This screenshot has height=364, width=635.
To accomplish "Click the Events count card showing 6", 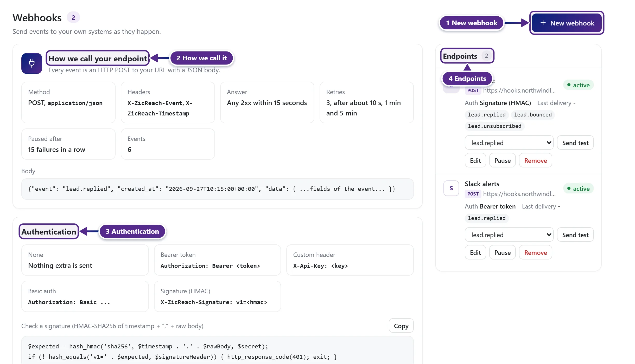I will point(168,144).
